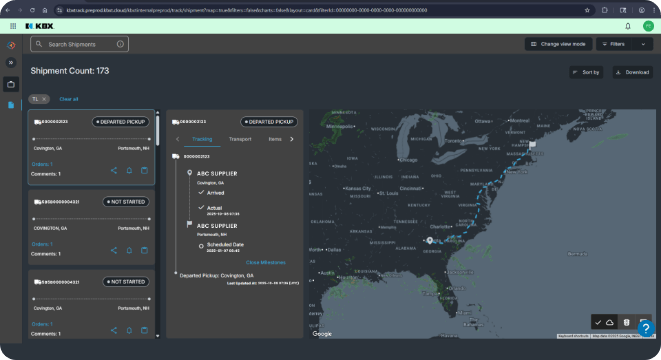Open Orders: 1 link on first card
661x360 pixels.
pyautogui.click(x=42, y=164)
